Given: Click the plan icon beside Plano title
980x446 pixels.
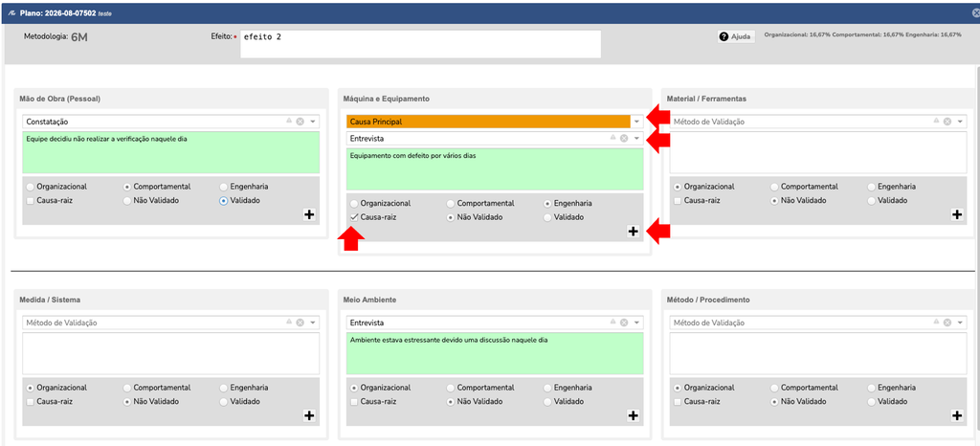Looking at the screenshot, I should pyautogui.click(x=11, y=12).
